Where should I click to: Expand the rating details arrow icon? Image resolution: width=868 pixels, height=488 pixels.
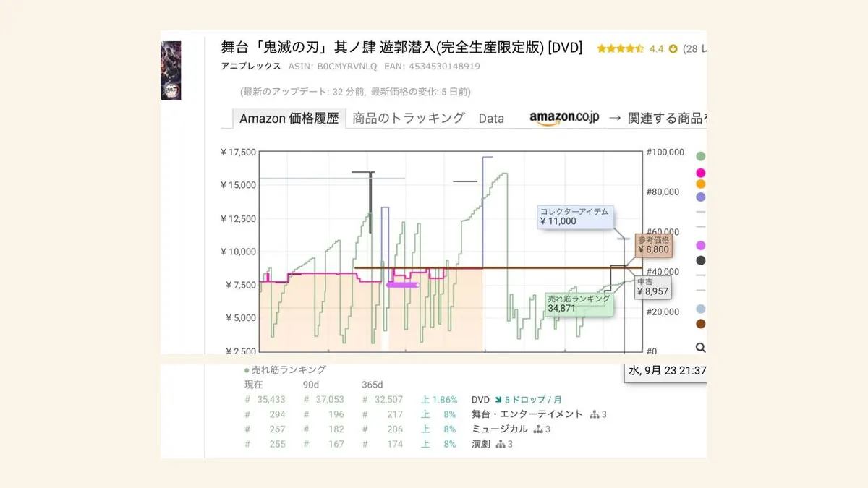(x=673, y=49)
